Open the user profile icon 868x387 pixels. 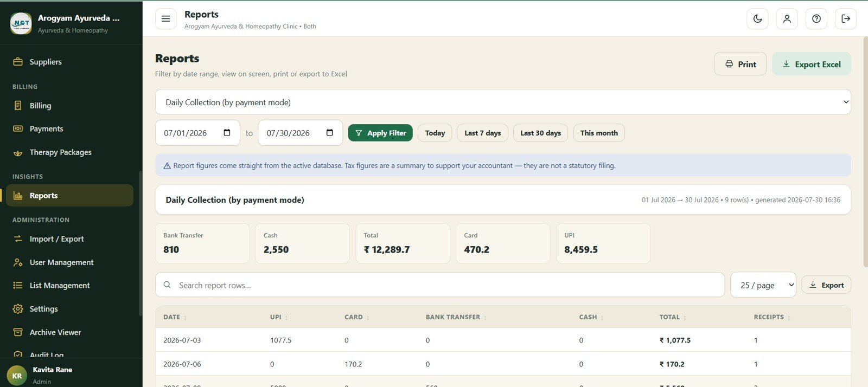pos(787,18)
